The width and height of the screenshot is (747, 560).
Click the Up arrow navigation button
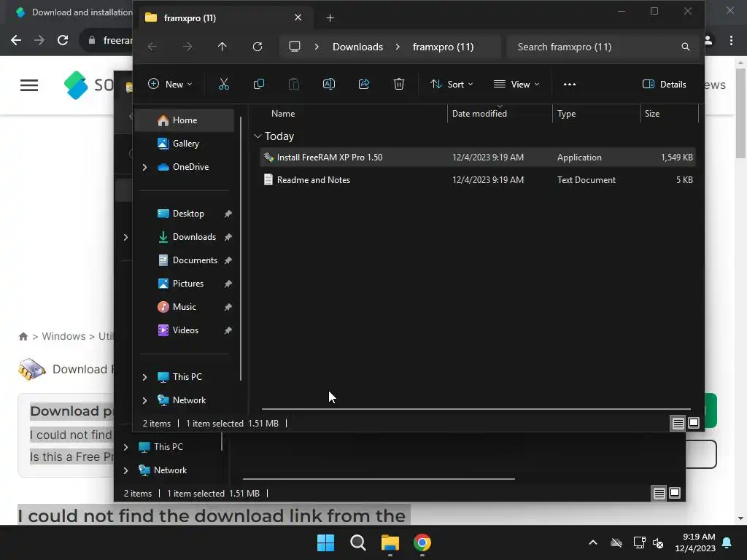coord(222,47)
